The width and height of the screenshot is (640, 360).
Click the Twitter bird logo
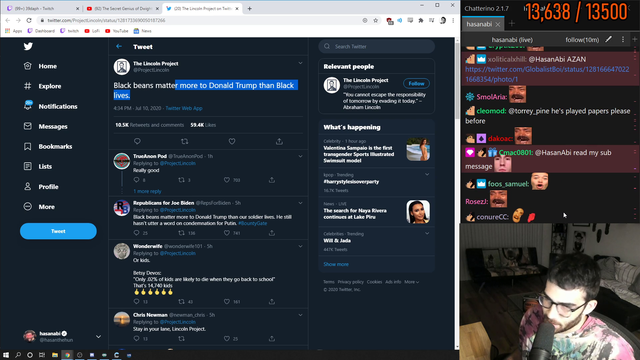28,46
